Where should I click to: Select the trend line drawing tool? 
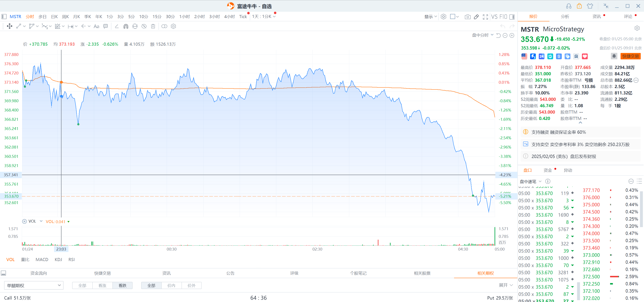[x=18, y=26]
